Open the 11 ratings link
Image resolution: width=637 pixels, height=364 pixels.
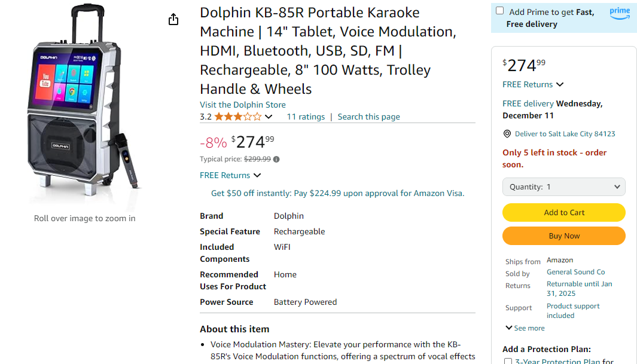point(306,117)
